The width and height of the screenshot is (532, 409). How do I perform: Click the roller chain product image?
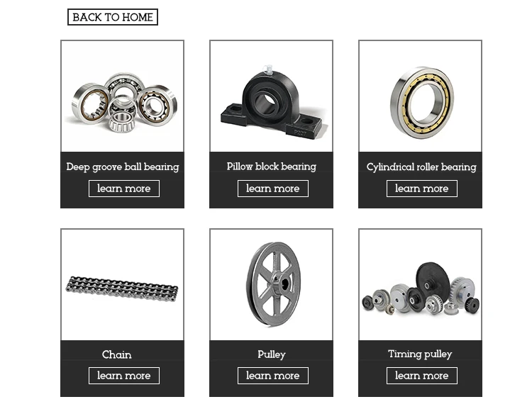tap(122, 284)
